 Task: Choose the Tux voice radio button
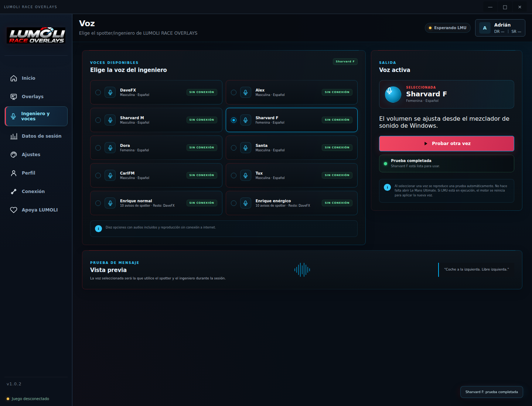point(233,175)
